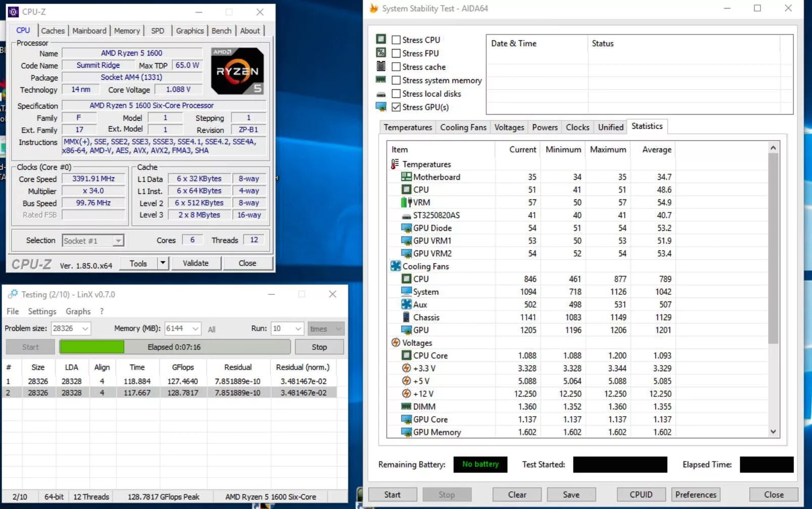The width and height of the screenshot is (812, 509).
Task: Switch to the Memory tab in CPU-Z
Action: 127,30
